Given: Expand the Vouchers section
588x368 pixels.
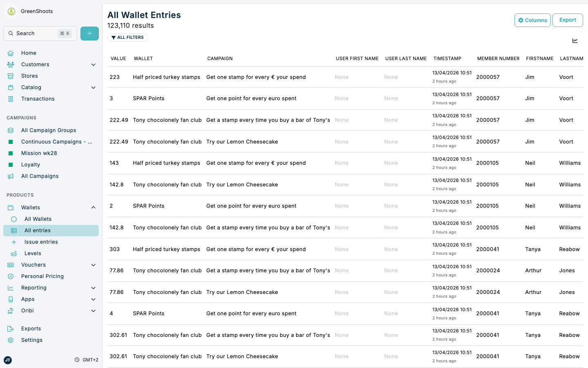Looking at the screenshot, I should [93, 265].
